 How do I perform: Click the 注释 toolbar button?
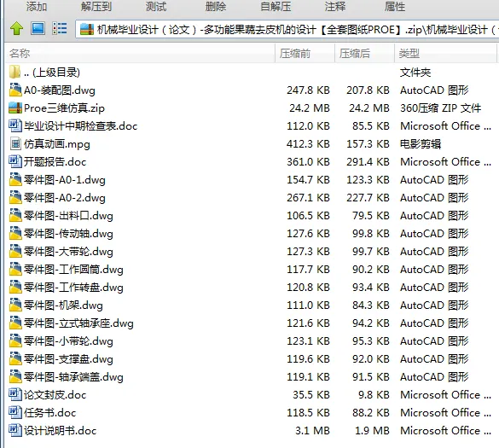[x=335, y=6]
